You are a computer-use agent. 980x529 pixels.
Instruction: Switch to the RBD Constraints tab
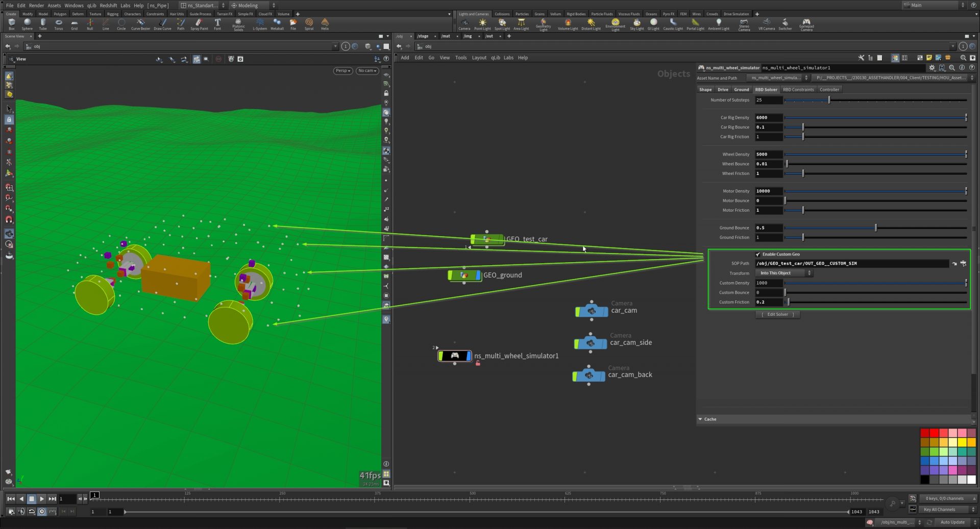click(x=798, y=90)
